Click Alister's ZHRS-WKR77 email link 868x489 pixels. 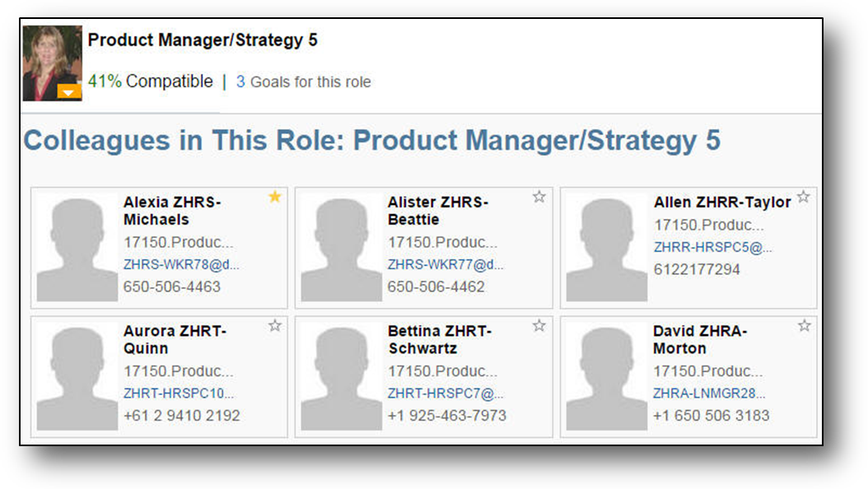pos(446,265)
